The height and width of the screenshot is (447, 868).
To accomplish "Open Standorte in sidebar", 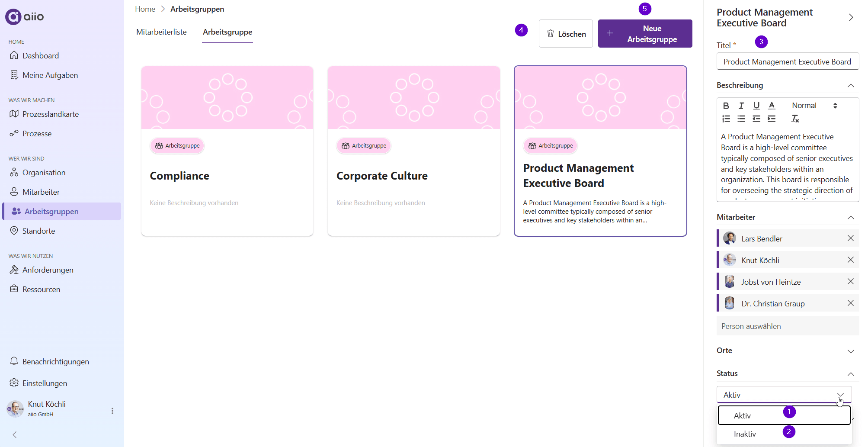I will [61, 231].
